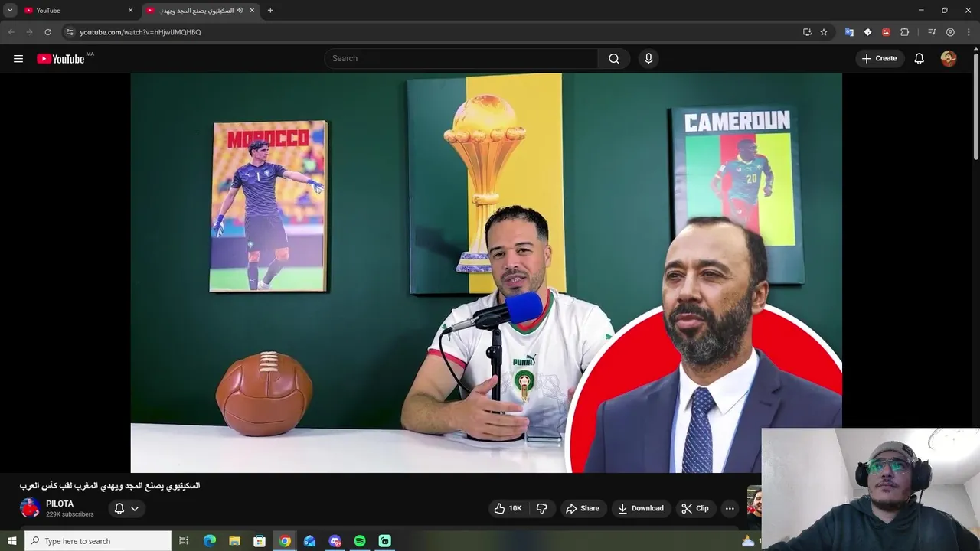Close the first YouTube tab
Image resolution: width=980 pixels, height=551 pixels.
click(x=130, y=10)
